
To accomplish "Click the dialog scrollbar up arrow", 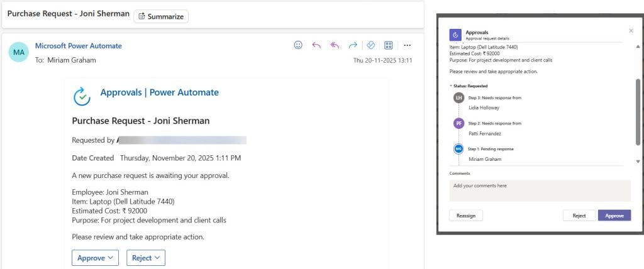I will (x=638, y=46).
